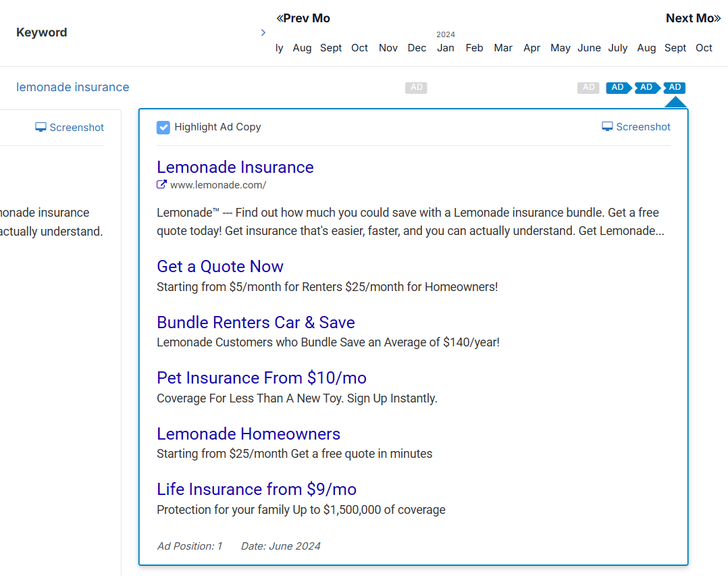Open the Get a Quote Now sitelink

(x=219, y=267)
